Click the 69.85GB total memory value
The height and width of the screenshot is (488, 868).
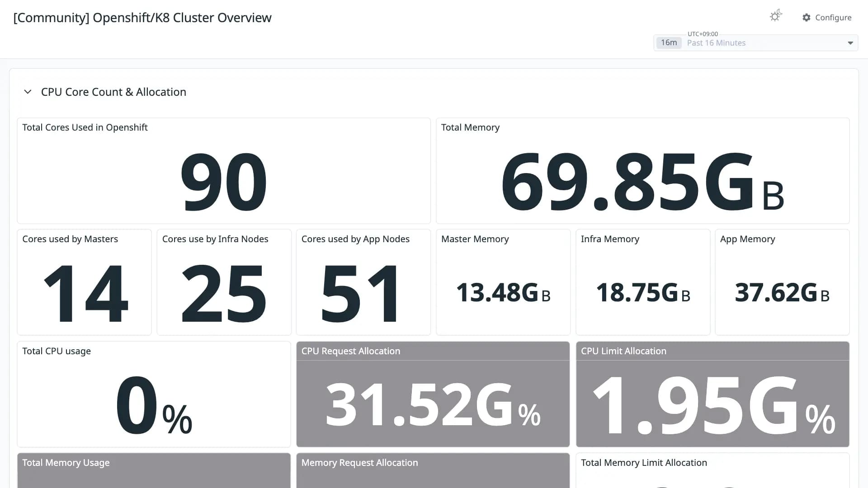click(642, 181)
